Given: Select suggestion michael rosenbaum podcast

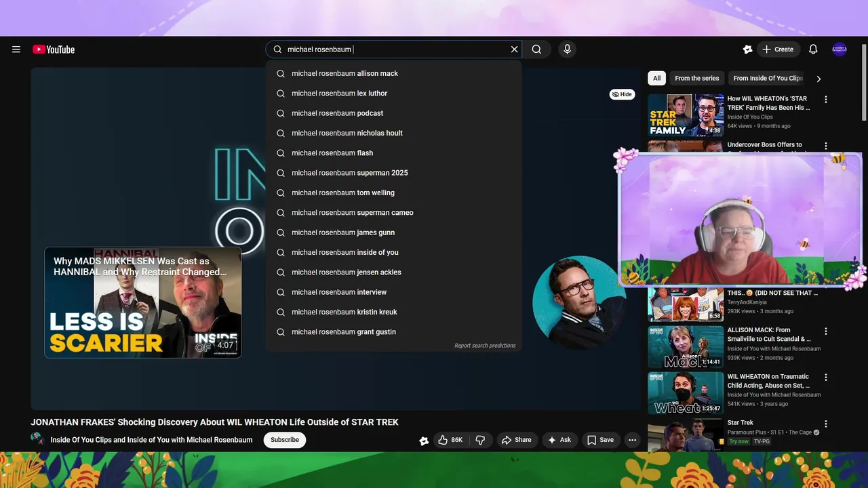Looking at the screenshot, I should point(394,113).
